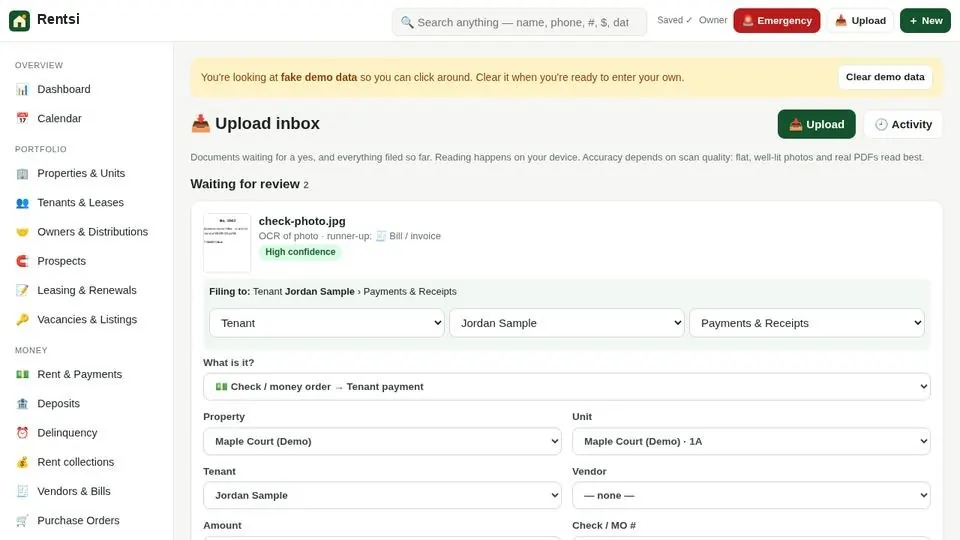The height and width of the screenshot is (540, 960).
Task: Open the Jordan Sample filing target dropdown
Action: (x=566, y=323)
